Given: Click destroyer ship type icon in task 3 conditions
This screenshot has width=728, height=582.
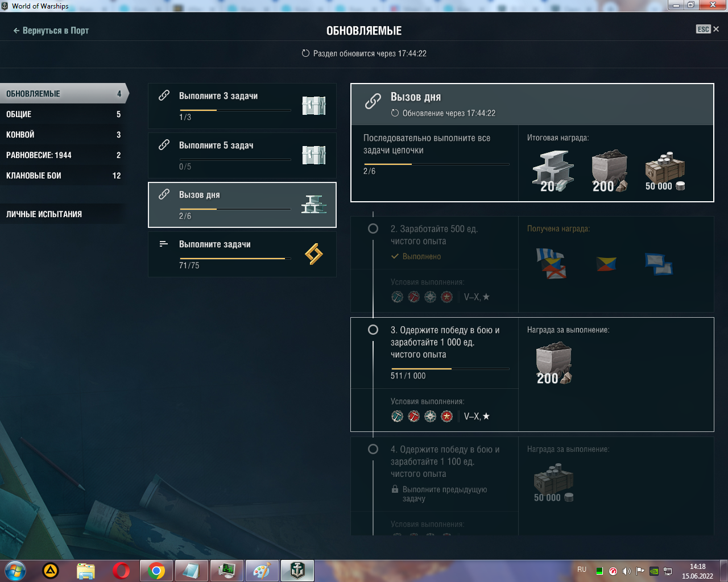Looking at the screenshot, I should pyautogui.click(x=398, y=417).
